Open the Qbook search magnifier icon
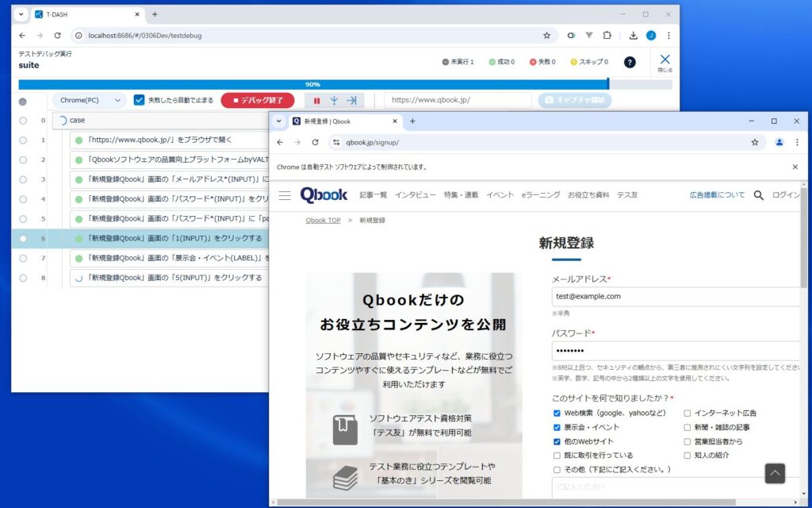 (758, 195)
